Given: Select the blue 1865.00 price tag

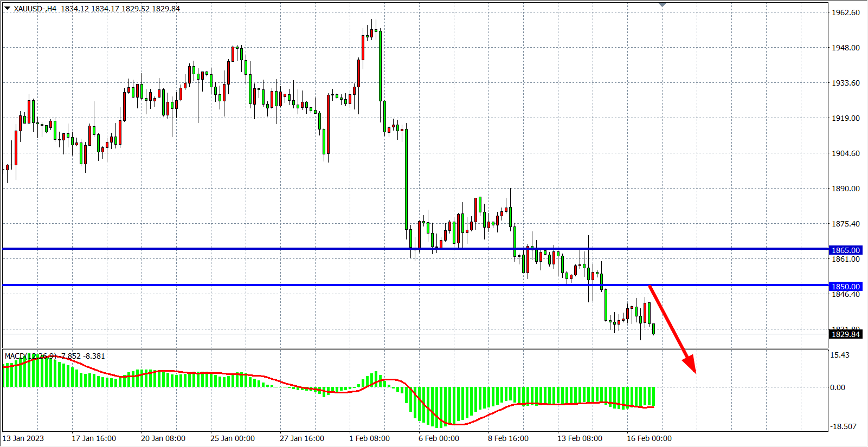Looking at the screenshot, I should 845,250.
